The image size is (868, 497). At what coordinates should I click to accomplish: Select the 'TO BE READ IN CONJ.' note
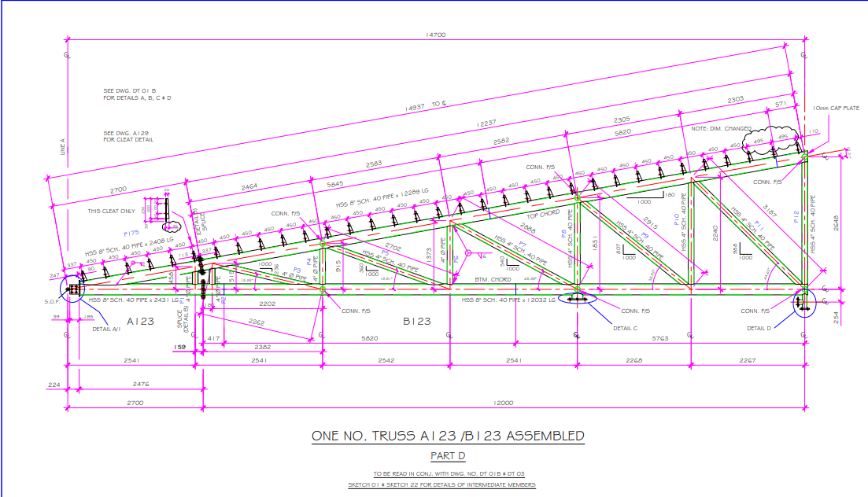coord(449,473)
